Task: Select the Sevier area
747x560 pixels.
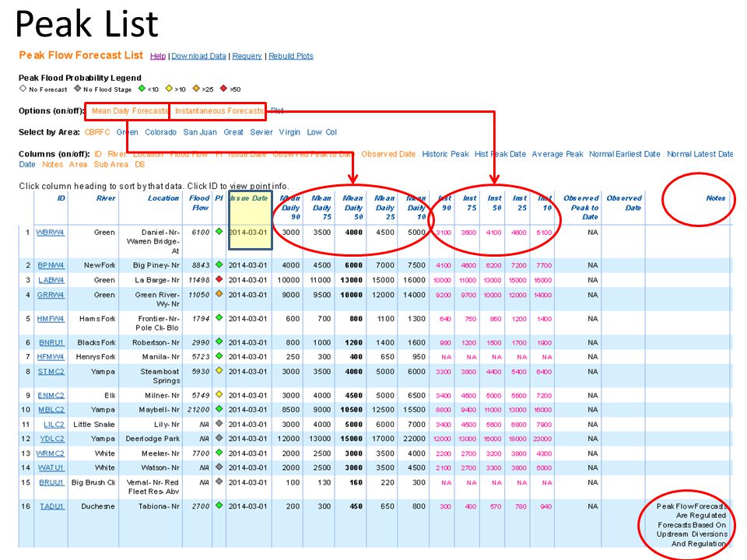Action: [261, 132]
